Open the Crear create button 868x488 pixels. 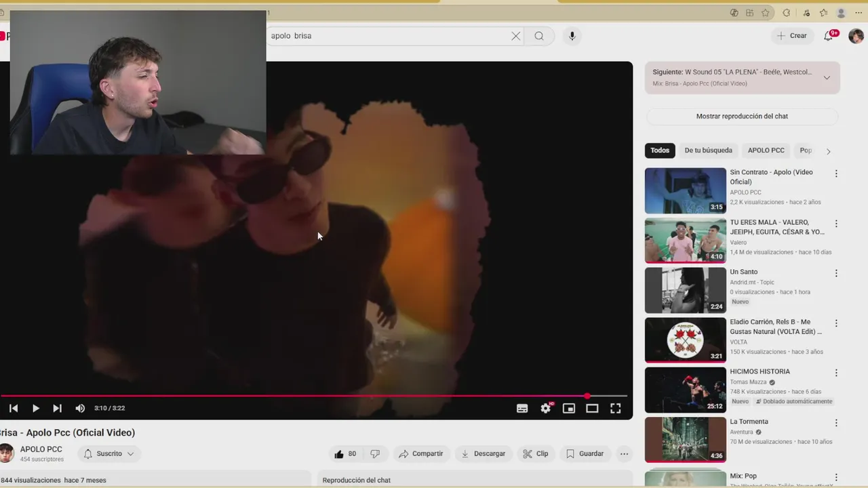coord(792,36)
